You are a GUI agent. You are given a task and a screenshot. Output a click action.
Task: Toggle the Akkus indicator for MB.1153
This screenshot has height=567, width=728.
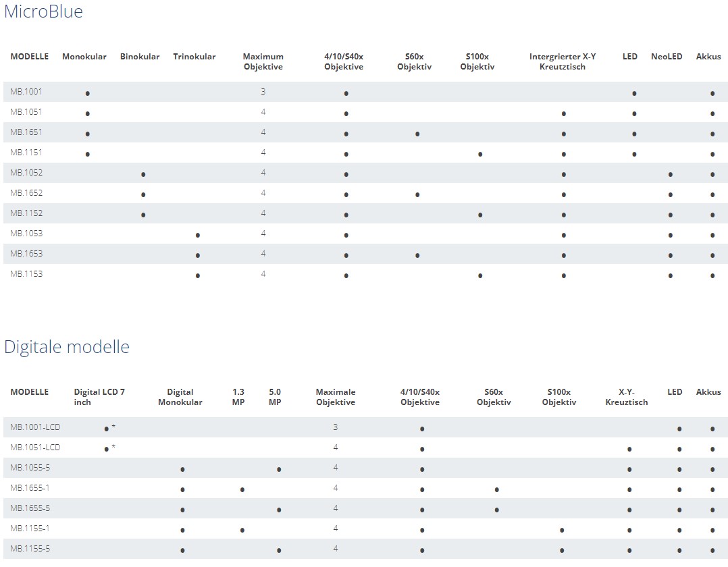[712, 275]
